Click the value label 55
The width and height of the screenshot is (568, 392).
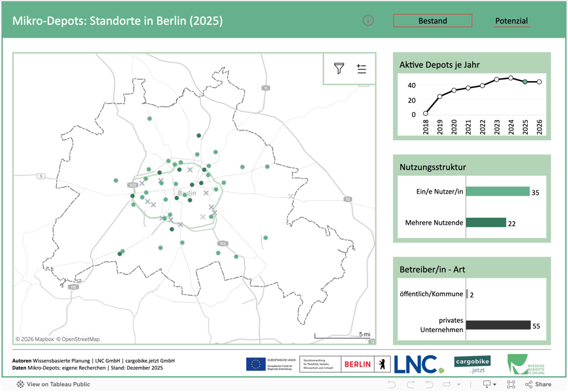(x=536, y=326)
